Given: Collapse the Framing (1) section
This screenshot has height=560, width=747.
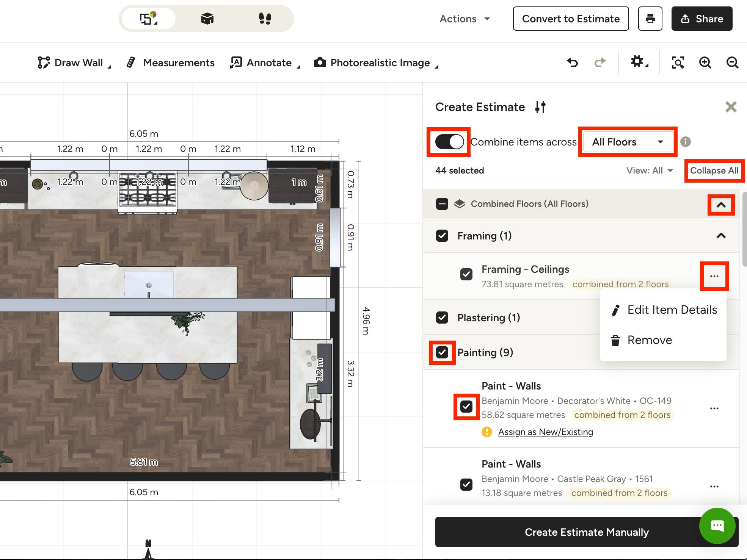Looking at the screenshot, I should (721, 236).
